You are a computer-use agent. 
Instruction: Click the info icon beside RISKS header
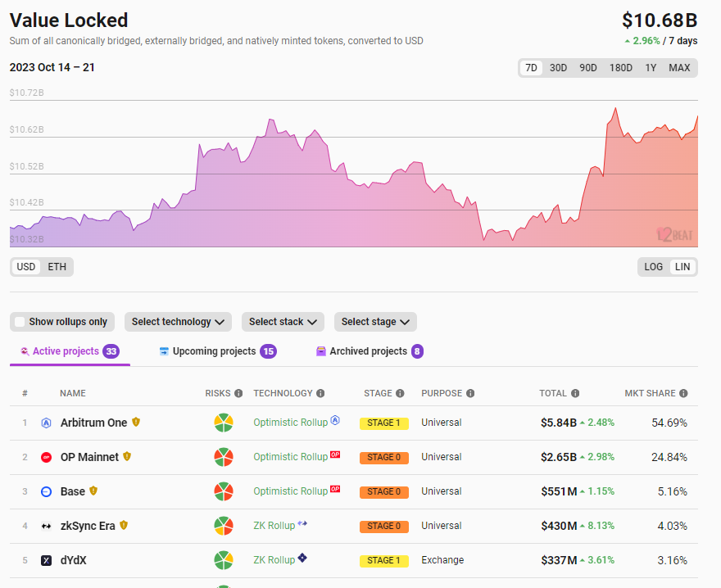coord(238,394)
